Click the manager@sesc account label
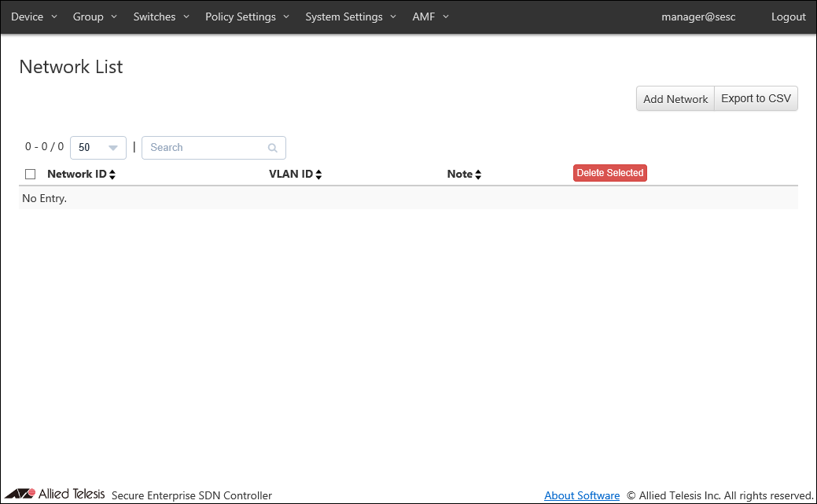 698,17
